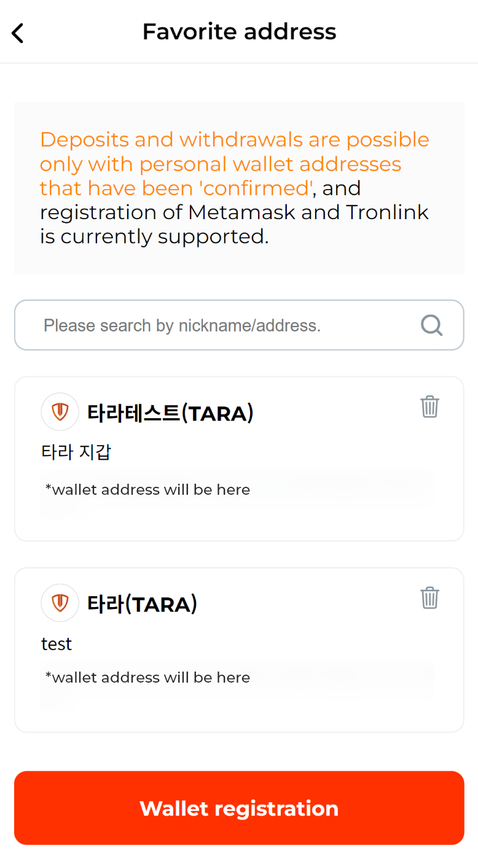Tap the wallet address under 'test'
The width and height of the screenshot is (478, 868).
tap(148, 678)
